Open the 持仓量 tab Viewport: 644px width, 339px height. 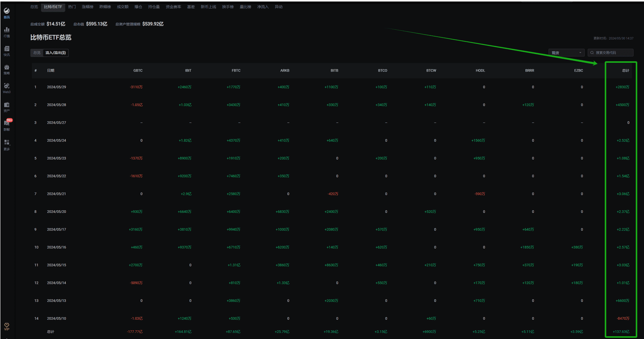pos(154,7)
